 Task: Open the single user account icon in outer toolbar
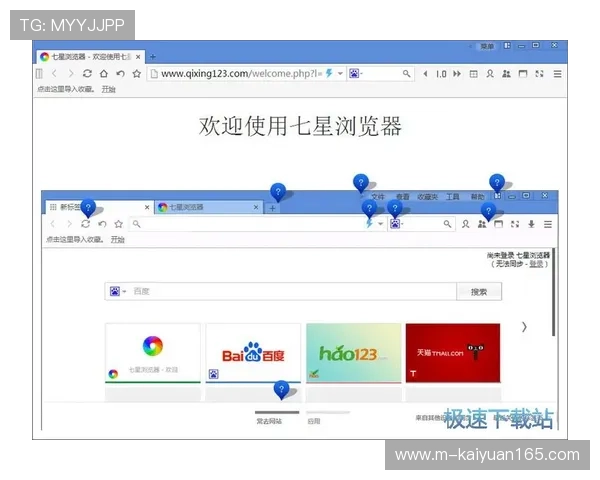(x=490, y=73)
